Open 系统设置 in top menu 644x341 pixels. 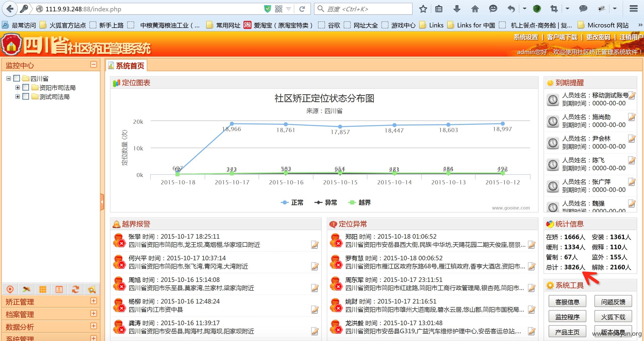point(526,37)
